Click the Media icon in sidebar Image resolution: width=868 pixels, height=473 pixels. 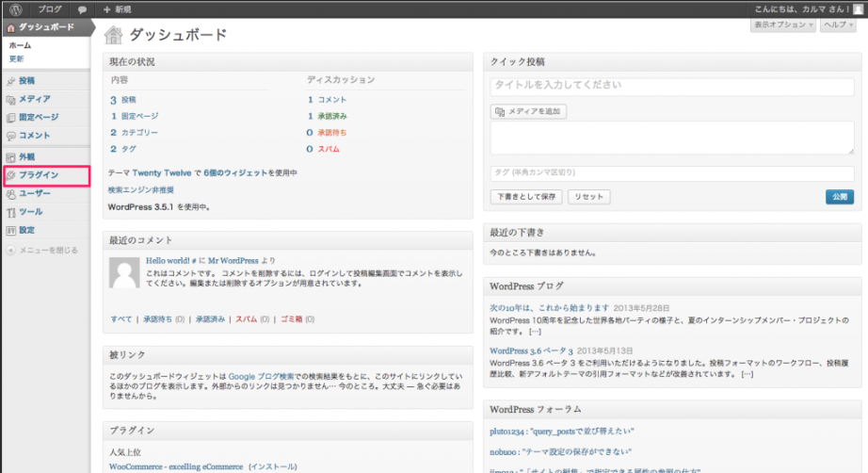pyautogui.click(x=10, y=100)
